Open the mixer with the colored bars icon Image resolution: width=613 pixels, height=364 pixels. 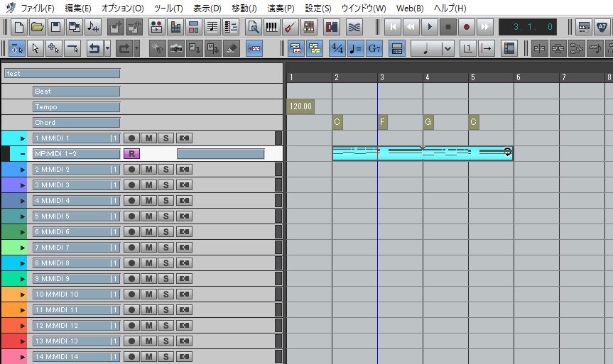point(175,27)
